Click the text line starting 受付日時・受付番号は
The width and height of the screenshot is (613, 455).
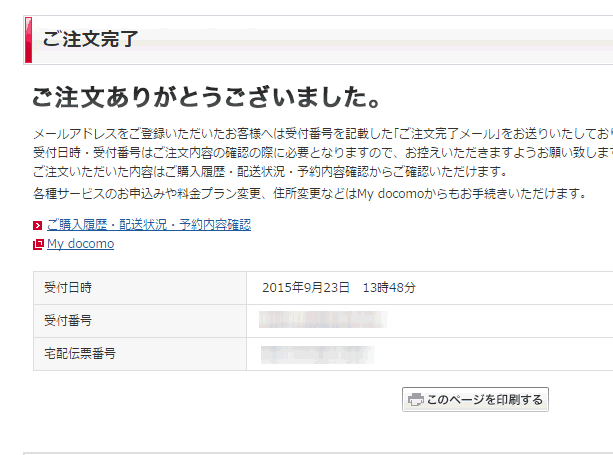click(x=320, y=152)
